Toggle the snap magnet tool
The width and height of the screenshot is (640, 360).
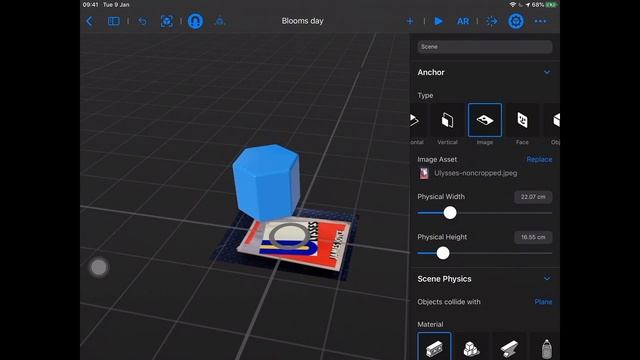pos(195,21)
